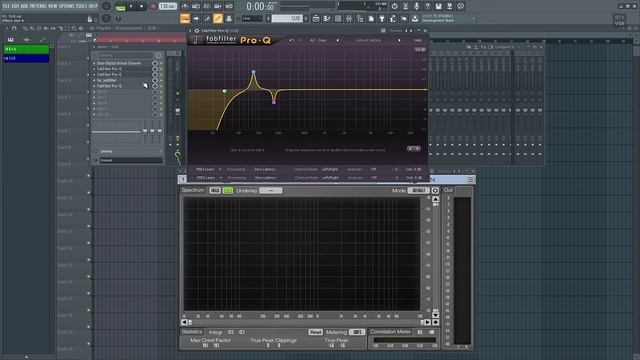Open the piano roll view icon

pos(327,18)
